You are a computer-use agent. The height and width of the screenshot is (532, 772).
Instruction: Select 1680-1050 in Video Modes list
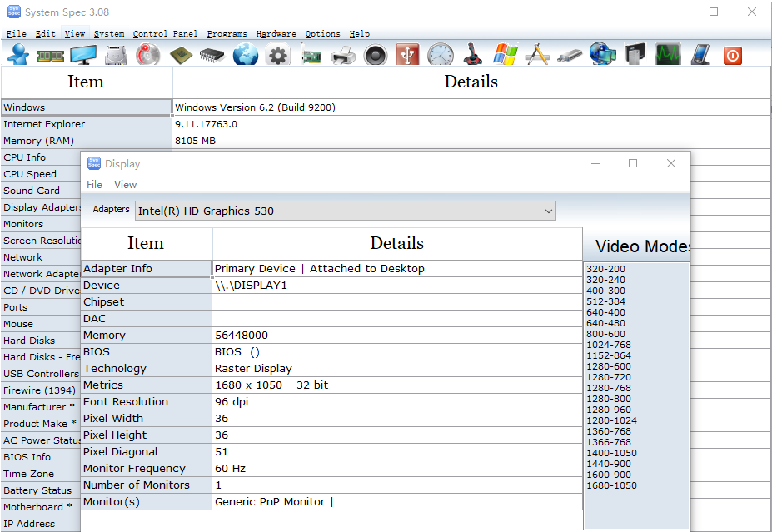point(611,485)
